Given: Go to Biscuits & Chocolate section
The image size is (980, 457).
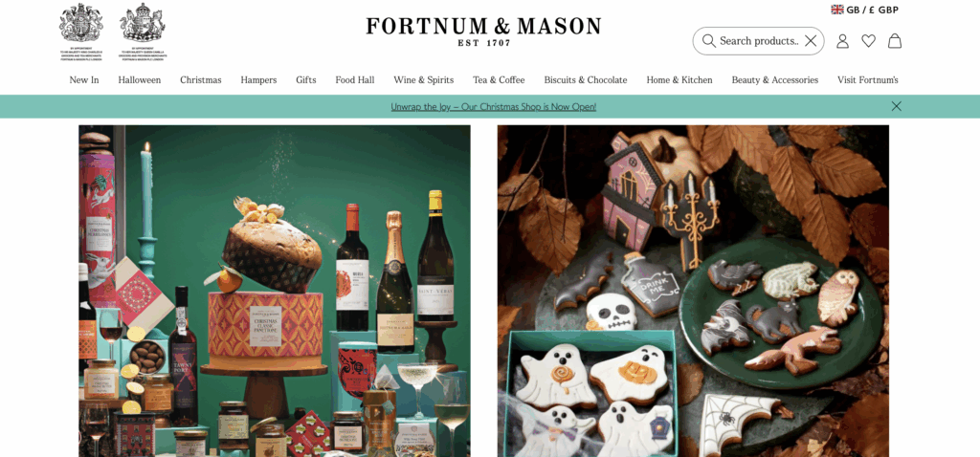Looking at the screenshot, I should click(x=586, y=80).
